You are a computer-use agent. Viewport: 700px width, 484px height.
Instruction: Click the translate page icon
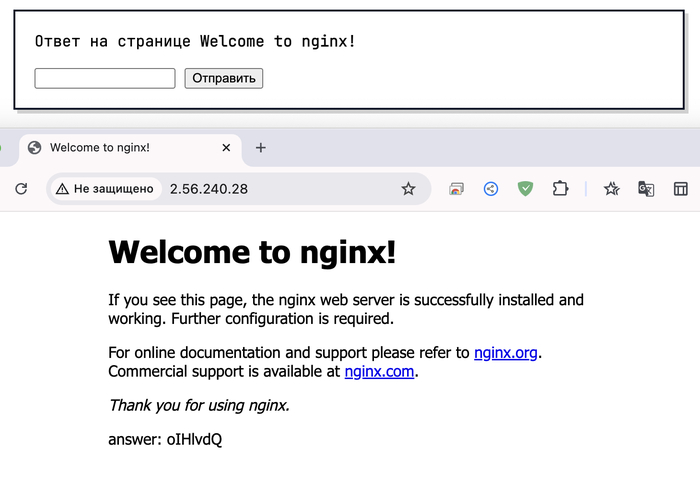coord(646,188)
